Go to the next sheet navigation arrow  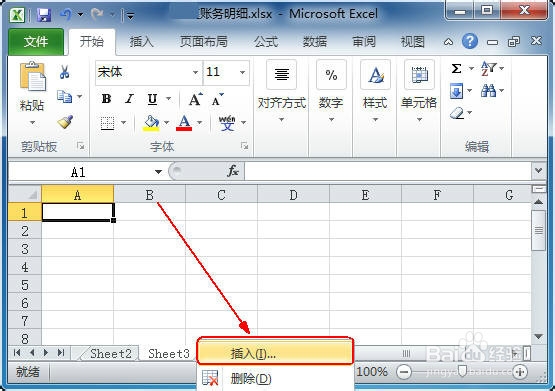pyautogui.click(x=46, y=353)
